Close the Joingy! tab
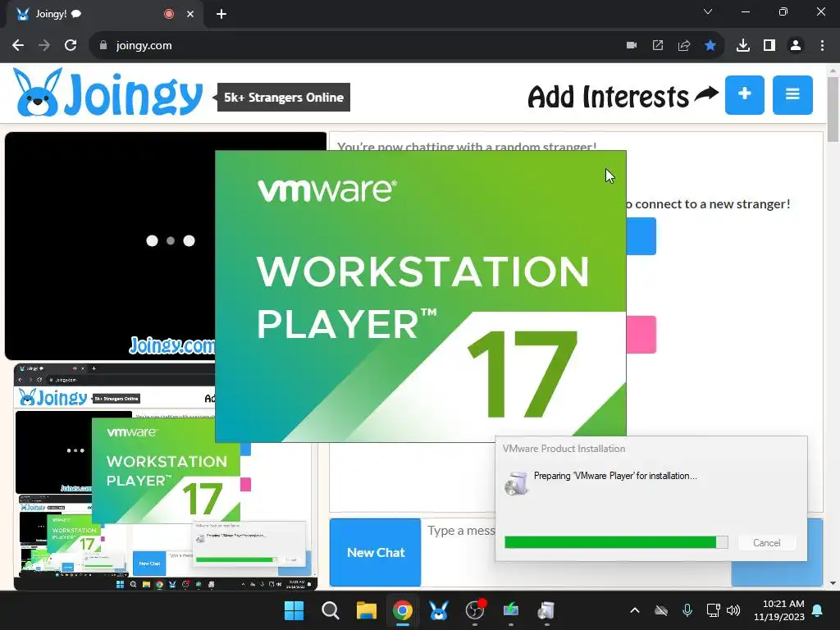The width and height of the screenshot is (840, 630). [x=190, y=14]
